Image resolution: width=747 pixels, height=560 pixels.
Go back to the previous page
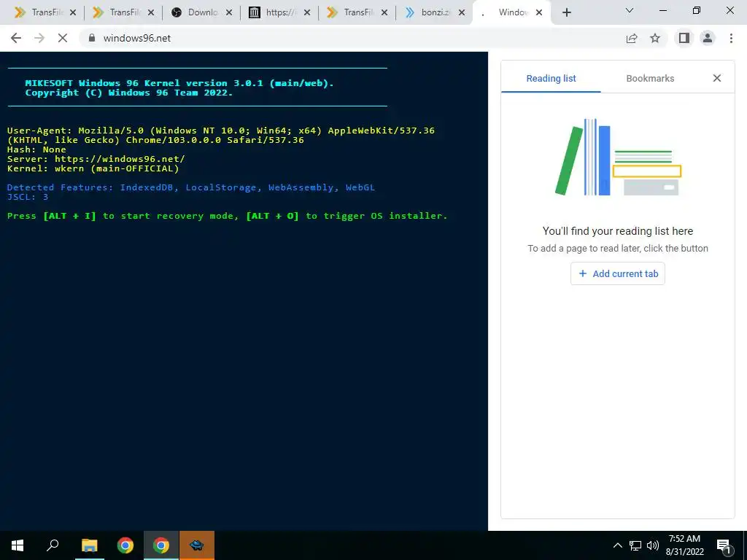point(16,38)
